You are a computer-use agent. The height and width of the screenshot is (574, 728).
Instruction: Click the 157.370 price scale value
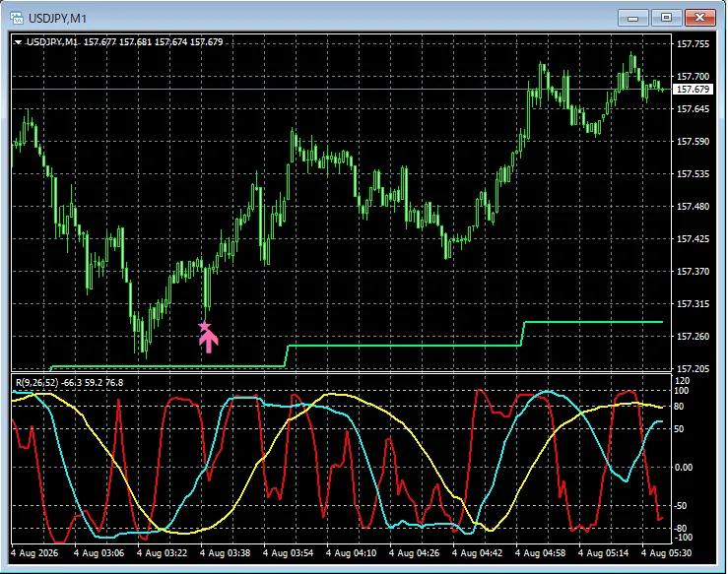click(694, 272)
